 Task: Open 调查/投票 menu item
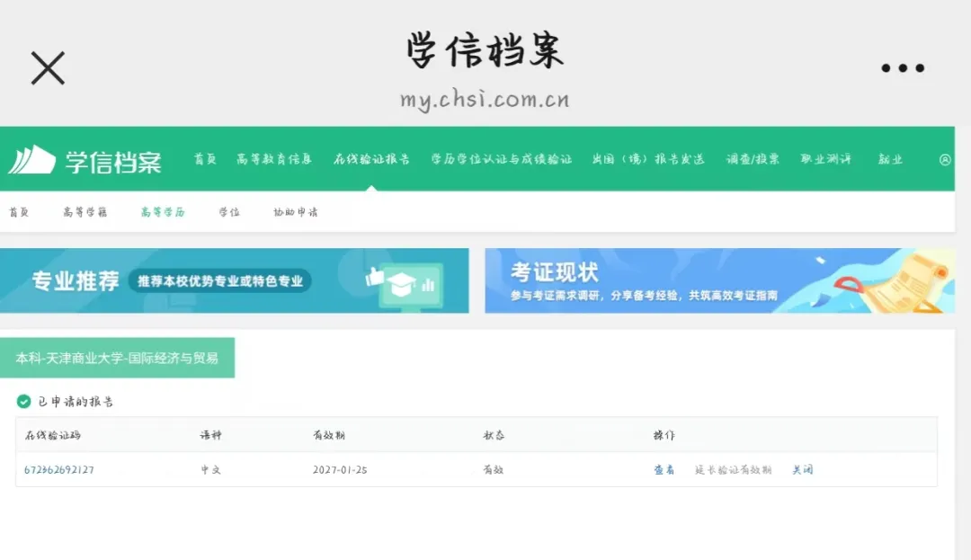point(753,159)
